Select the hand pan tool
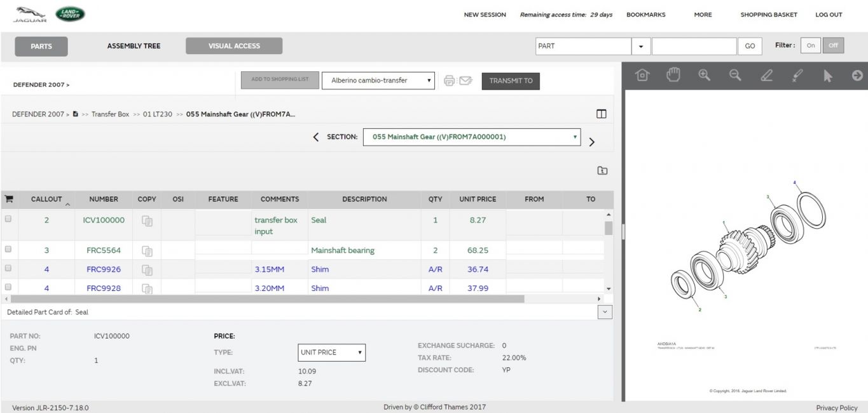This screenshot has height=413, width=868. [x=673, y=75]
